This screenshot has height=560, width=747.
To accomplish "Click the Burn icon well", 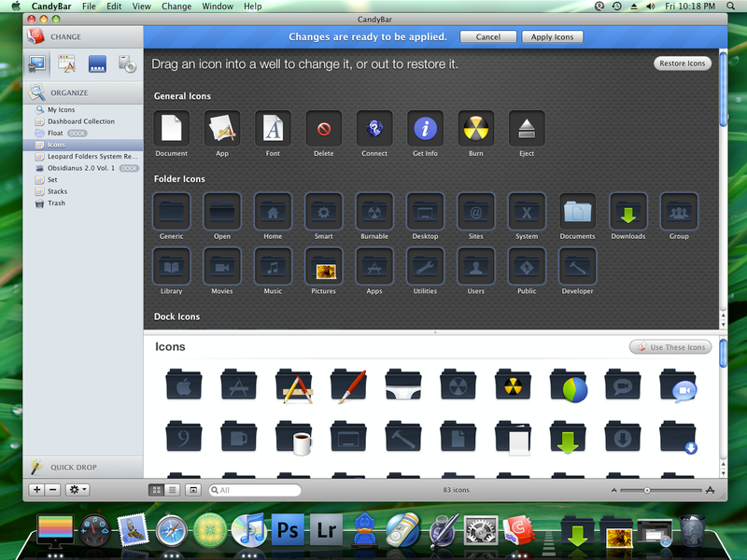I will pyautogui.click(x=476, y=129).
